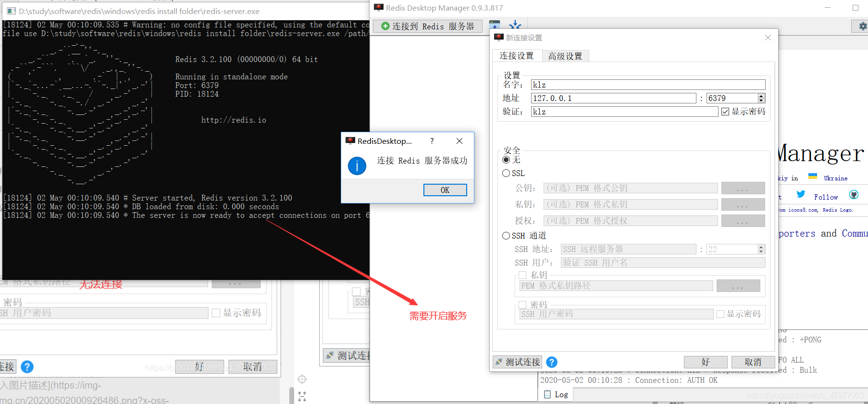Click the SSH 用户 username field
The image size is (868, 404).
pyautogui.click(x=663, y=263)
